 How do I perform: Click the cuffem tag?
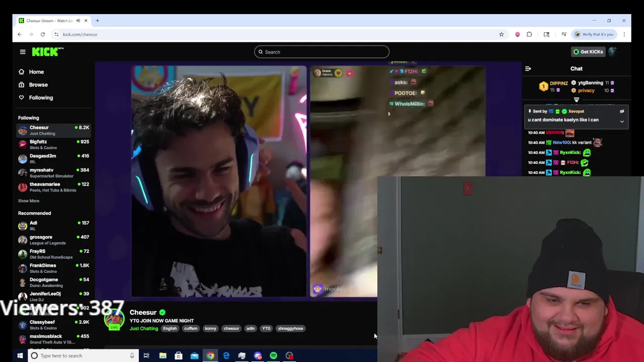[x=191, y=329]
